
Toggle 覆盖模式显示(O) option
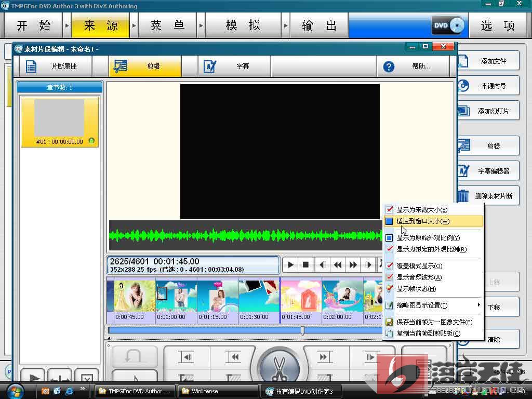click(434, 266)
